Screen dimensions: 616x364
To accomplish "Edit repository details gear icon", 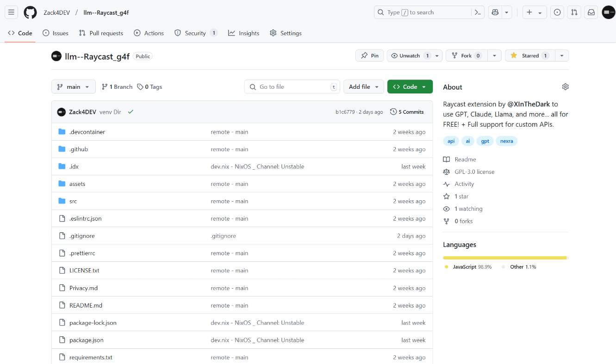I will click(565, 87).
